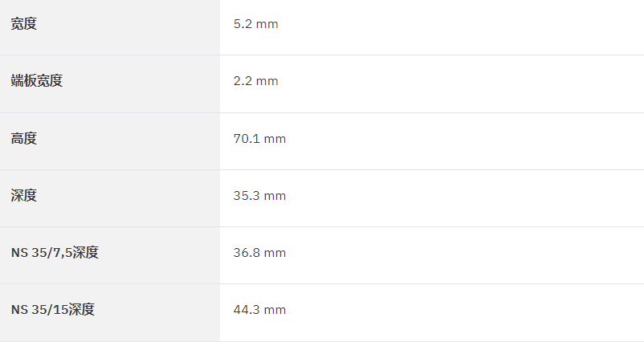Click the mm unit after 44.3
Image resolution: width=644 pixels, height=342 pixels.
coord(275,311)
